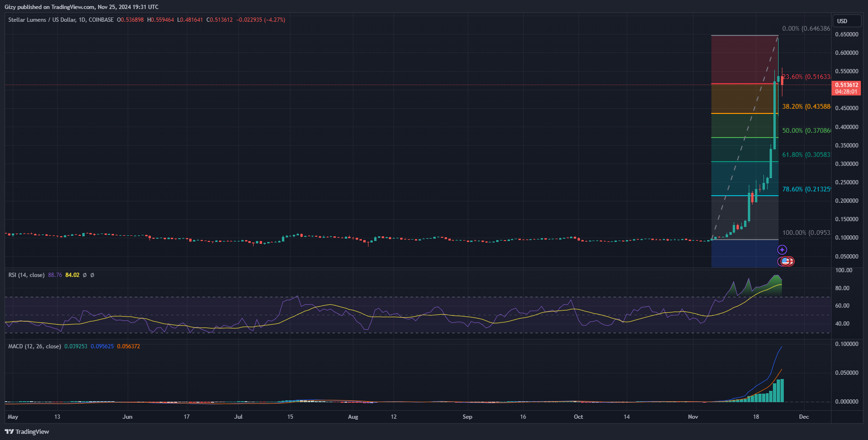
Task: Click the candle countdown 04:28:01
Action: coord(847,92)
